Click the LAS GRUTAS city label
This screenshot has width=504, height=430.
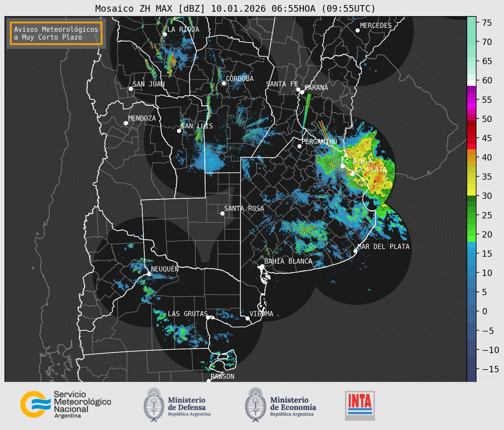tap(188, 314)
